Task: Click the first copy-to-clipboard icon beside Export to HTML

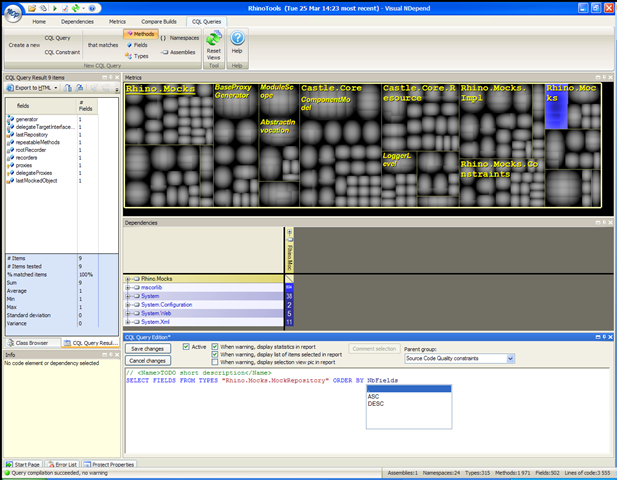Action: pyautogui.click(x=68, y=88)
